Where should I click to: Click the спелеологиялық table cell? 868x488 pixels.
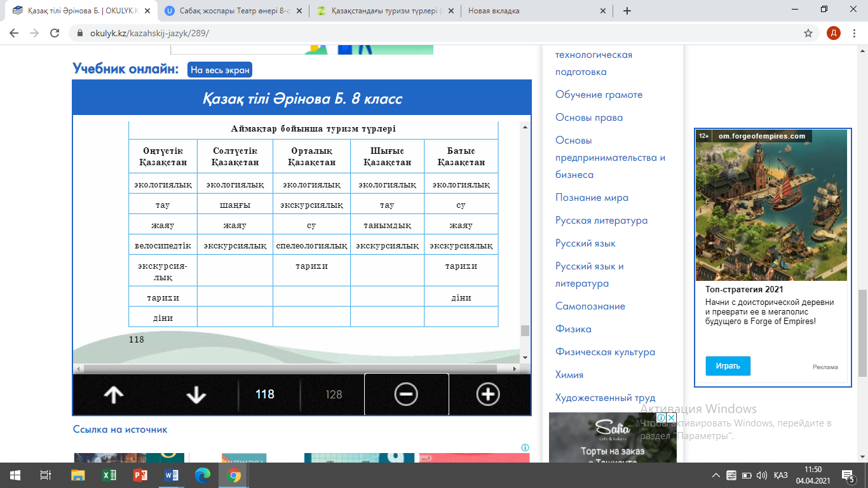[311, 245]
